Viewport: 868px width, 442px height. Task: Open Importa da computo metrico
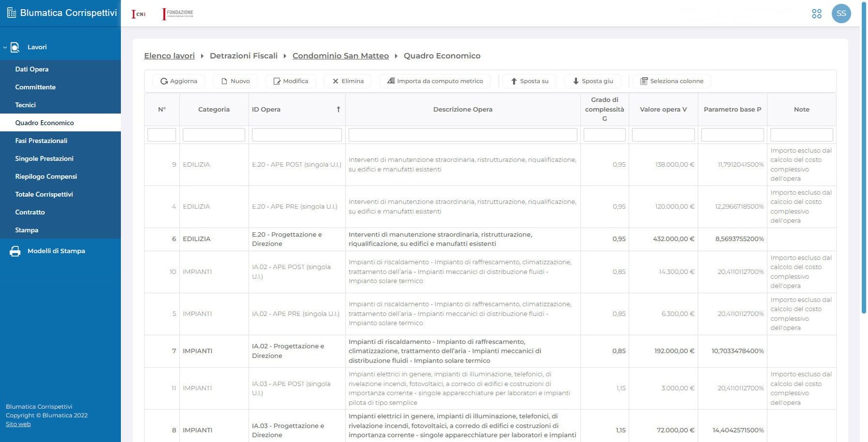435,81
